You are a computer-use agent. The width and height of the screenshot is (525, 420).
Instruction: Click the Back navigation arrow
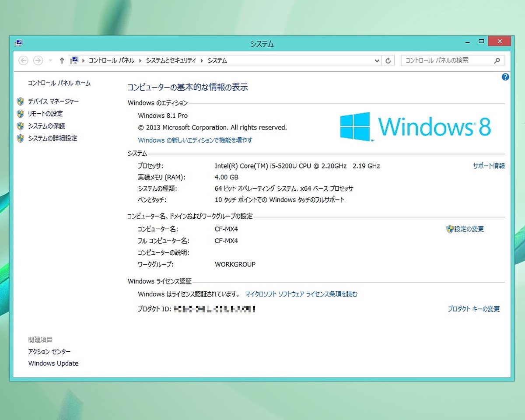tap(24, 61)
